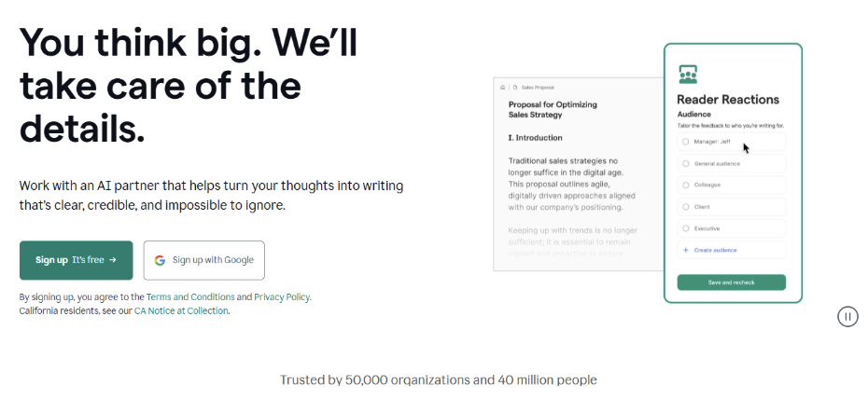Click the home icon in the document breadcrumb

[503, 87]
